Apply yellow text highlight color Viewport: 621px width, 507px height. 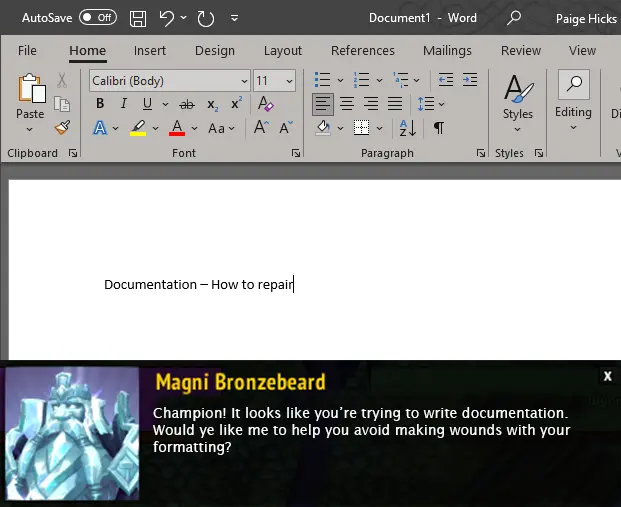(x=138, y=128)
